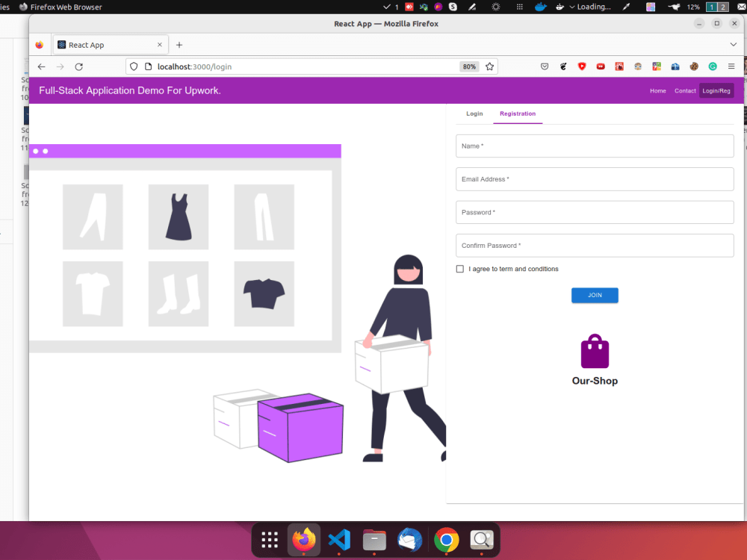Click the cookie-manager extension icon in toolbar
The image size is (747, 560).
coord(693,66)
